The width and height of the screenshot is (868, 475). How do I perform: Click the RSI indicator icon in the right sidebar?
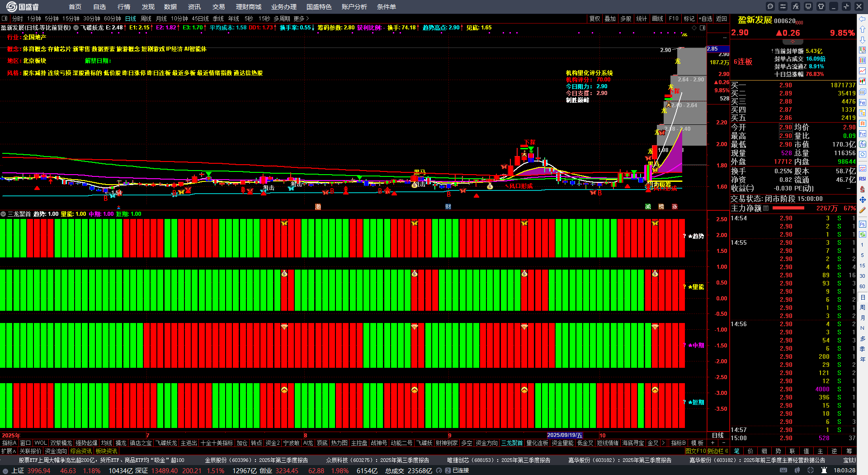coord(863,179)
